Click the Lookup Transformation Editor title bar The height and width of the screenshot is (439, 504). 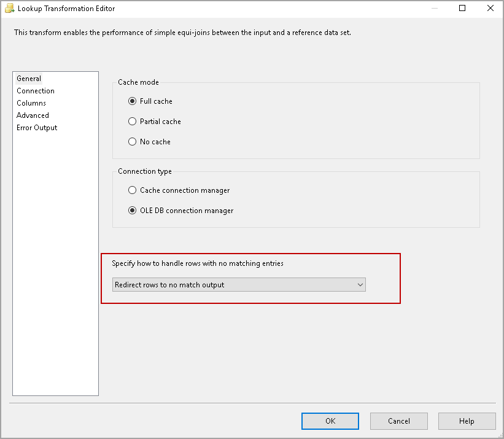coord(246,9)
